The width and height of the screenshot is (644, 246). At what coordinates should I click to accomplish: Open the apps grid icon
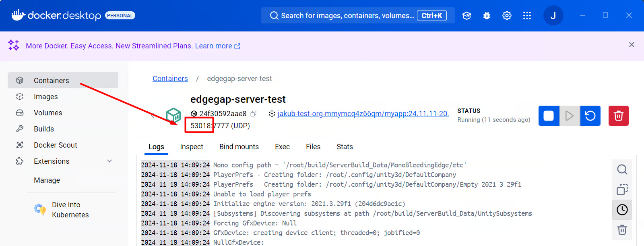pos(527,16)
